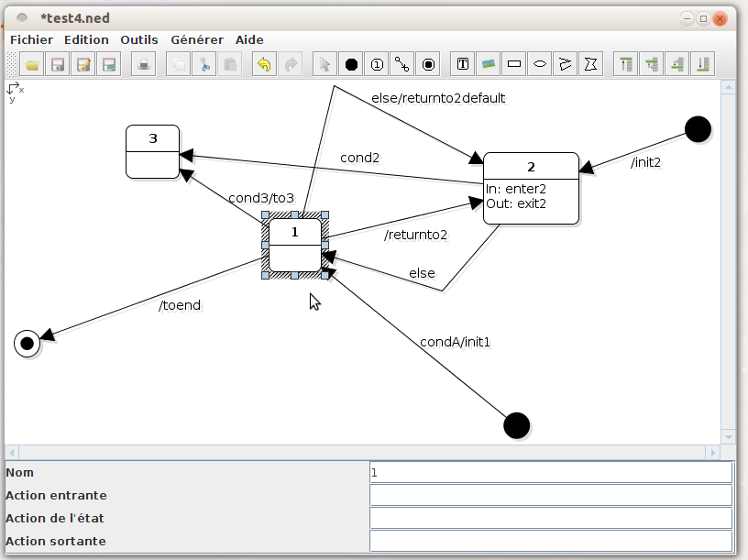
Task: Open a file via folder icon
Action: [x=31, y=64]
